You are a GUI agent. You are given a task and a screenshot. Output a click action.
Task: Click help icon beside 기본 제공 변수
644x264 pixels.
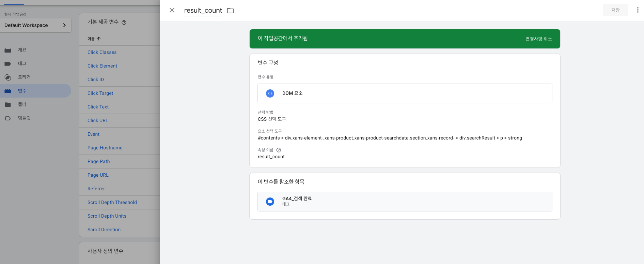124,23
